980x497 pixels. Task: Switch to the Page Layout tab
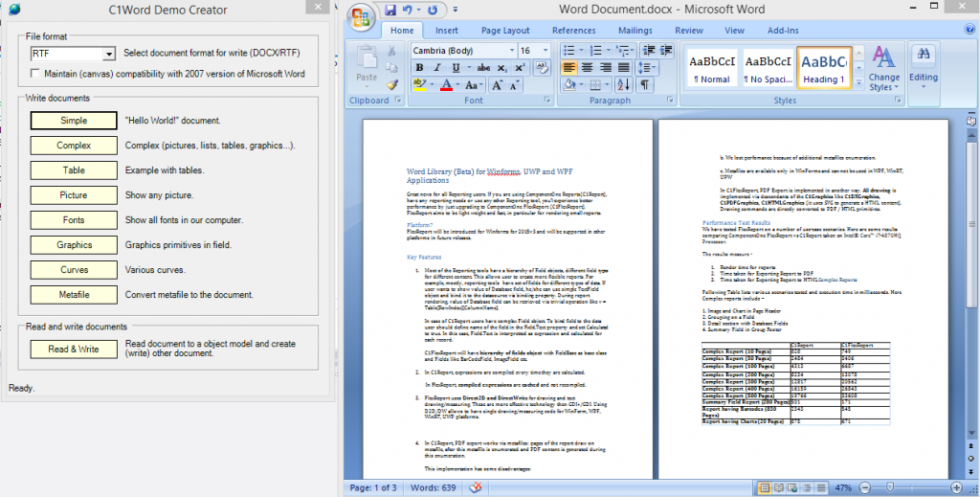[505, 30]
